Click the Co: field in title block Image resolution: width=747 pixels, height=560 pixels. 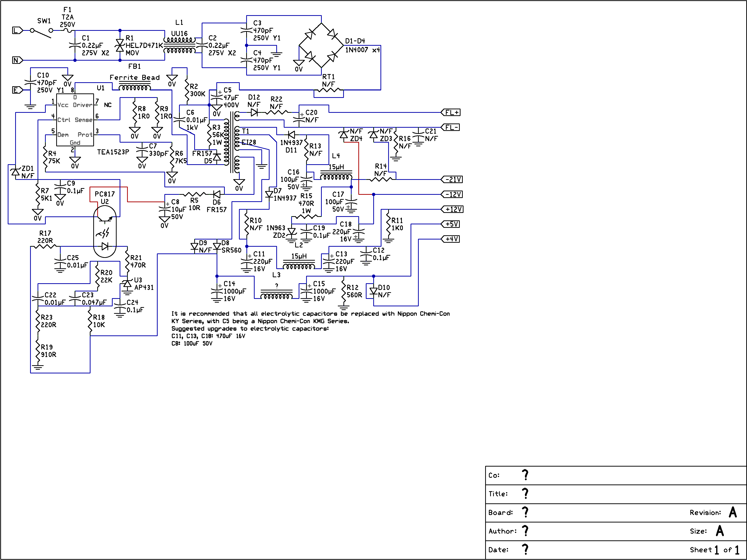[616, 476]
